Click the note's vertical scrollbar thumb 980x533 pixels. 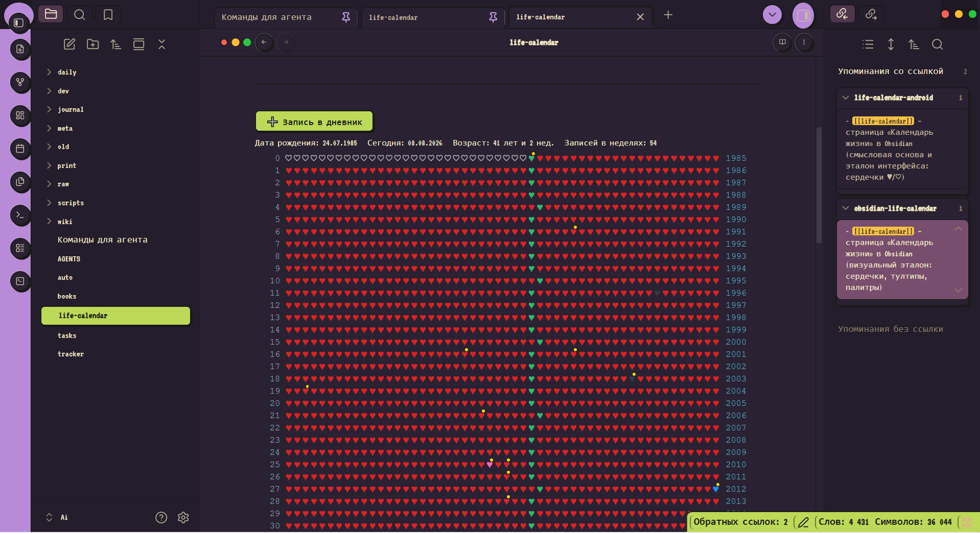[x=819, y=185]
